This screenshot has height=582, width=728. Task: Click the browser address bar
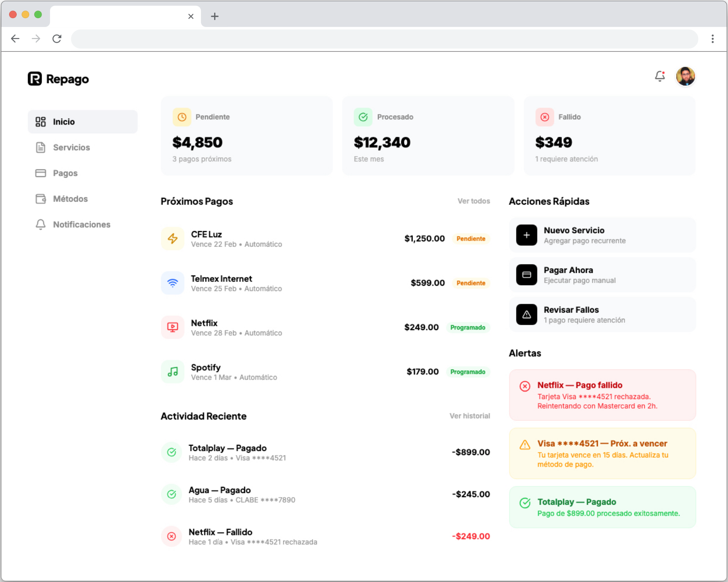click(384, 39)
